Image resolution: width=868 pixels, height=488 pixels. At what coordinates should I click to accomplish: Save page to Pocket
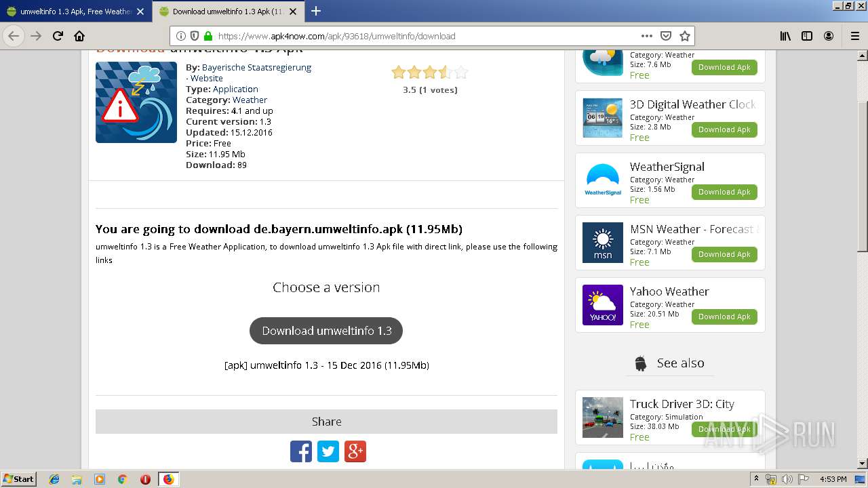point(666,36)
